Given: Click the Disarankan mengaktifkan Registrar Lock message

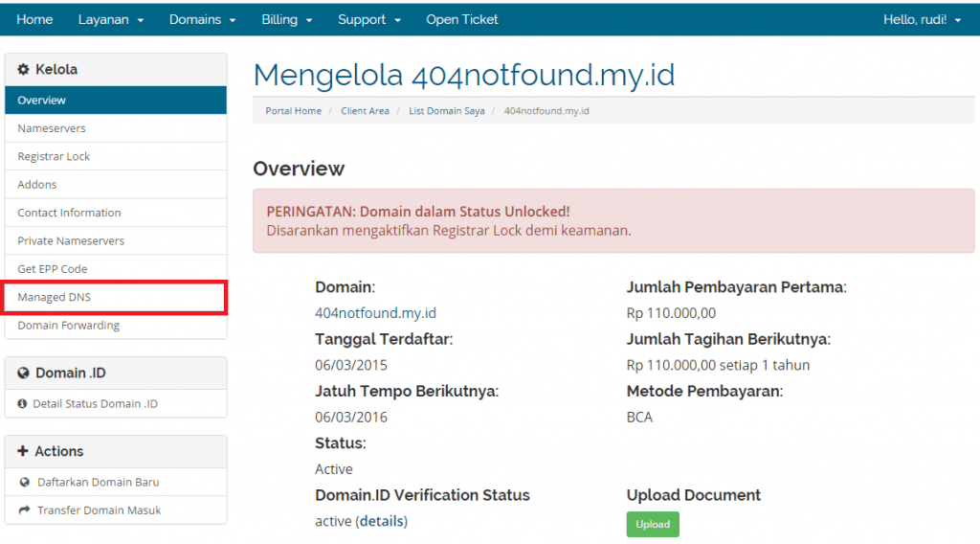Looking at the screenshot, I should (449, 230).
